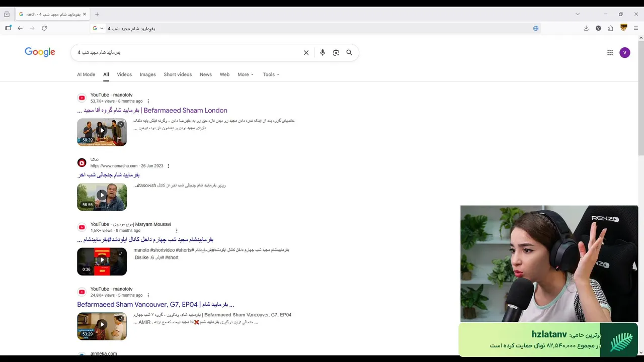Open the Short videos tab
644x362 pixels.
pyautogui.click(x=178, y=74)
